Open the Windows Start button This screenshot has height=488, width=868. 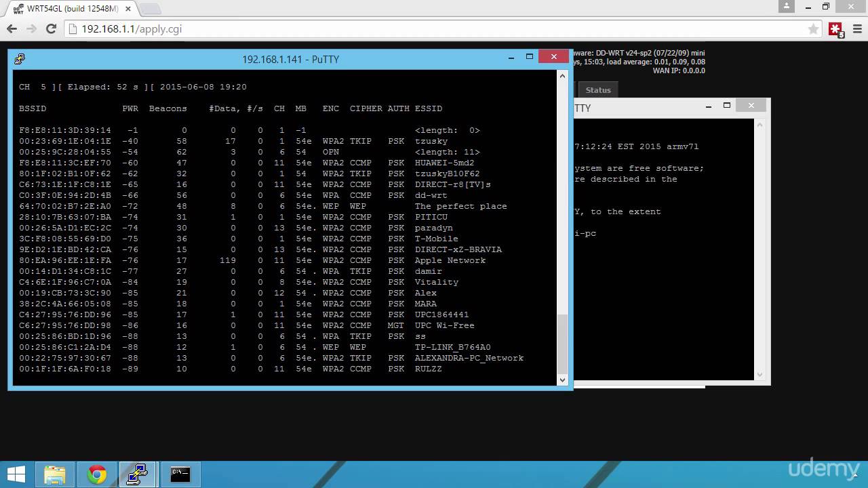16,473
